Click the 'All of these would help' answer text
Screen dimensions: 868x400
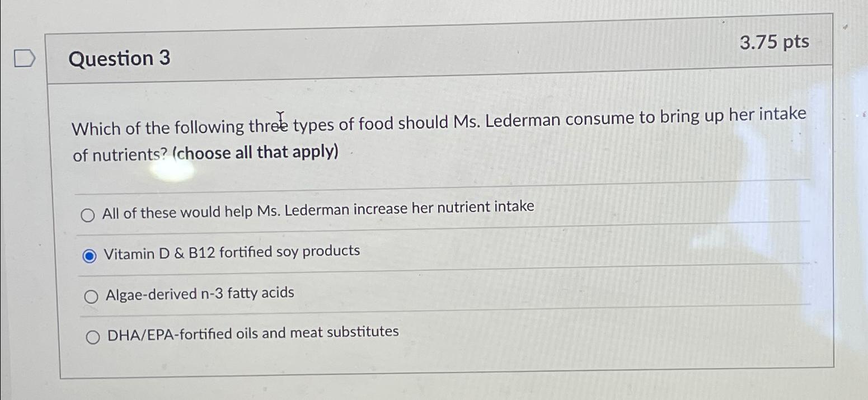[317, 208]
